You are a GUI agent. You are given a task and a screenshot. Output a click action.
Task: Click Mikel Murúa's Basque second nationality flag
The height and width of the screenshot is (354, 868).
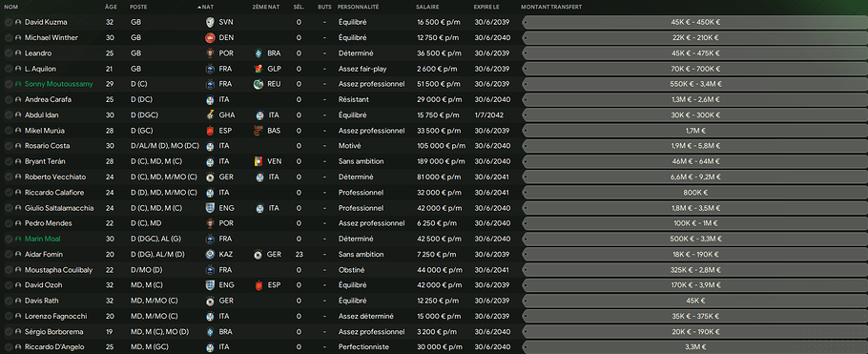pos(258,131)
